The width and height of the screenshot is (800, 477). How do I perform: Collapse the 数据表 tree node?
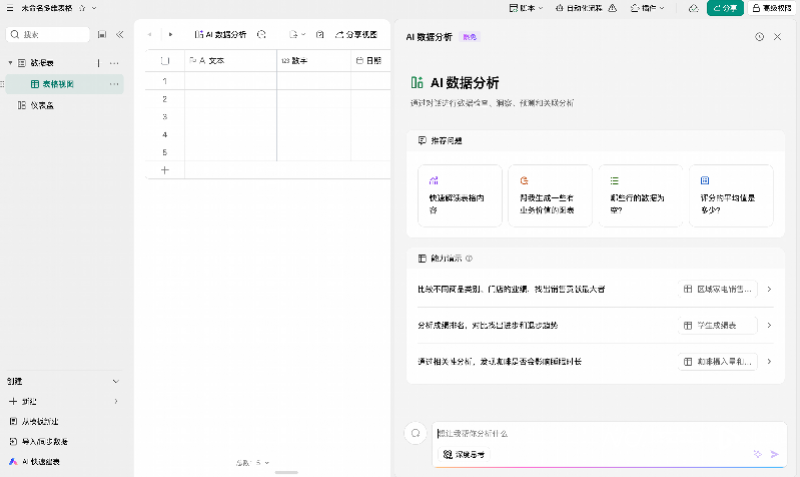click(10, 63)
